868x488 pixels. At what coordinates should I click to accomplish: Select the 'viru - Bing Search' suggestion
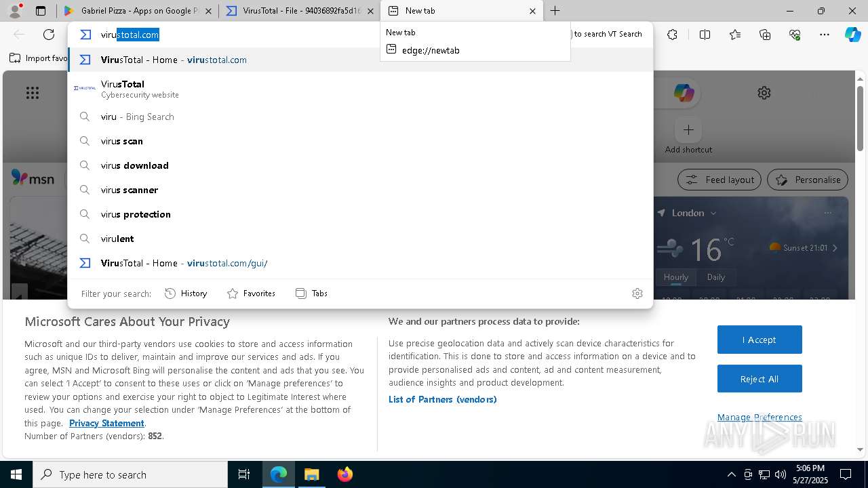360,117
